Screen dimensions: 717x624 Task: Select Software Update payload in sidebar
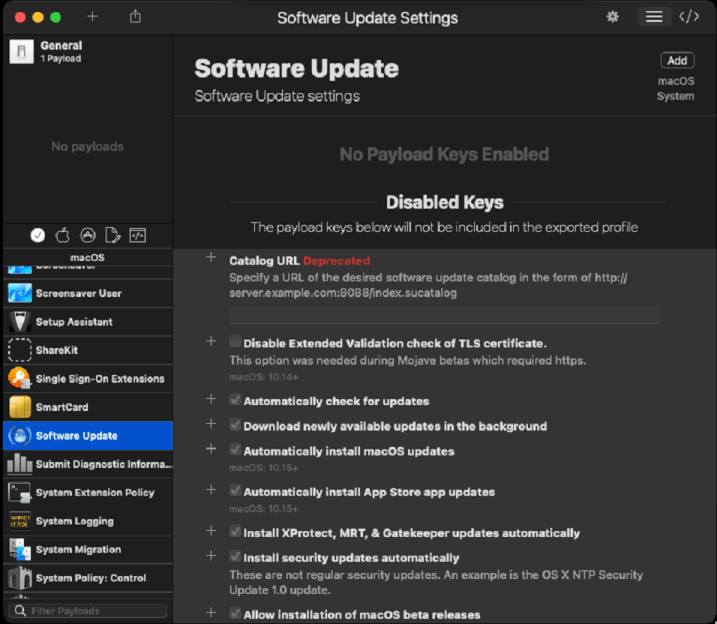pyautogui.click(x=88, y=436)
